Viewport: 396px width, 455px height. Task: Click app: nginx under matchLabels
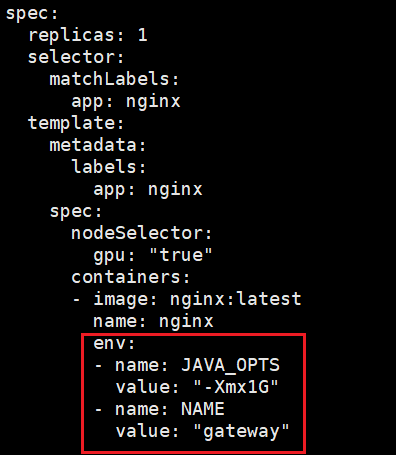126,101
